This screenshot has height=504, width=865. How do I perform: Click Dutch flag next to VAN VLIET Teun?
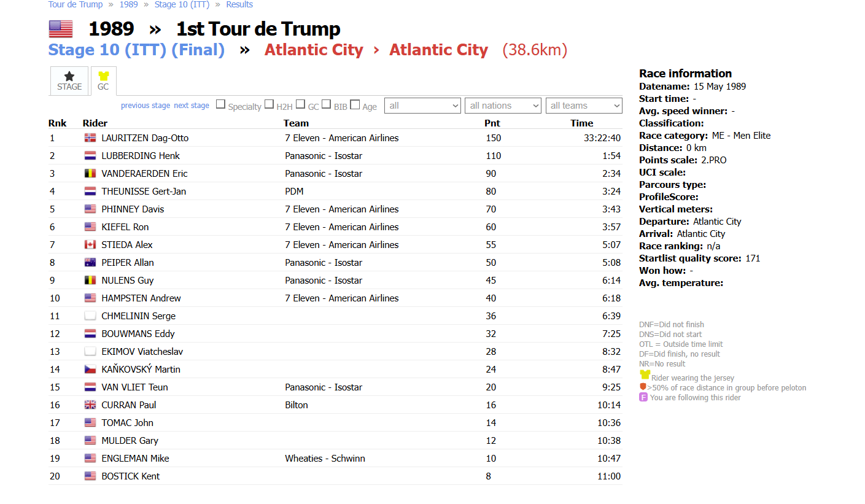[x=90, y=387]
